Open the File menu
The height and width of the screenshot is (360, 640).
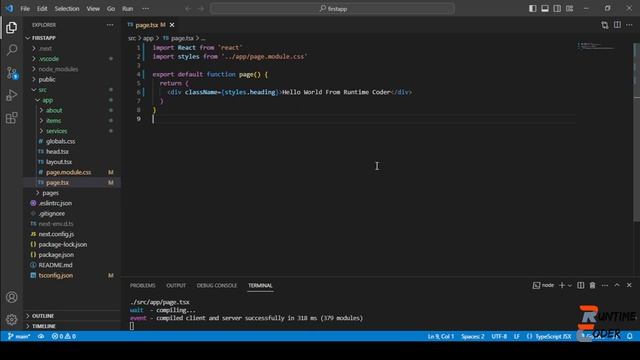point(25,9)
